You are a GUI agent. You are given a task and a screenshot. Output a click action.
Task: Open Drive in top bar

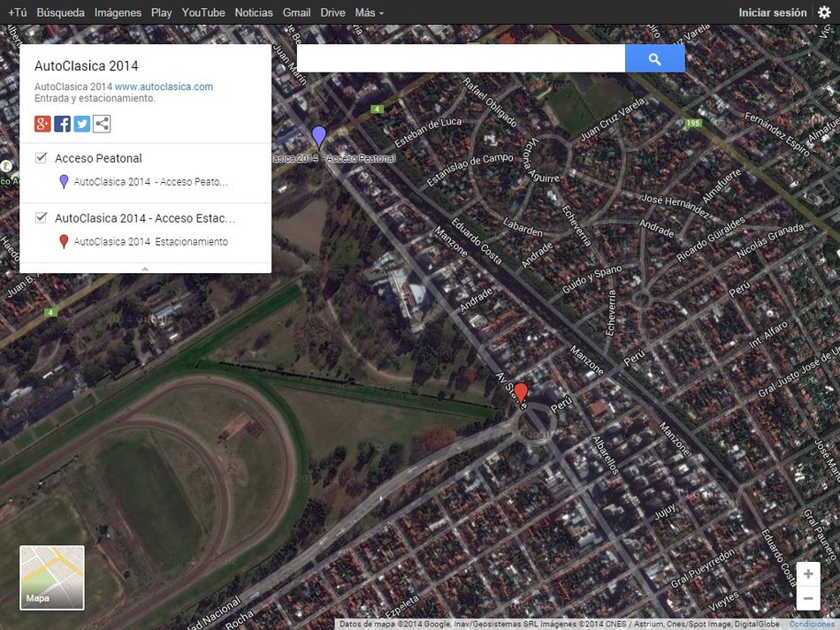click(x=332, y=12)
